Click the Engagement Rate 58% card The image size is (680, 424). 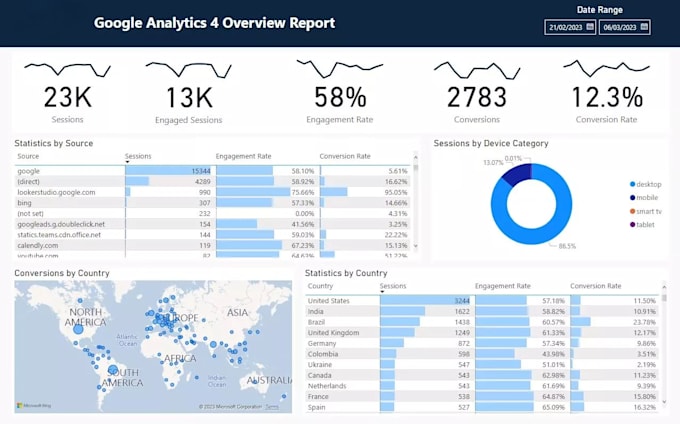click(x=340, y=92)
